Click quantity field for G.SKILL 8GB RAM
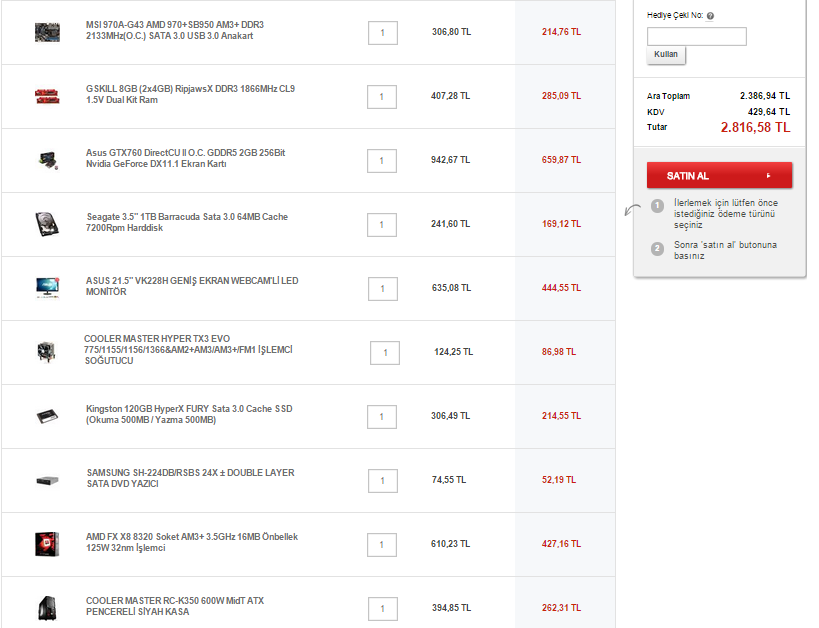Image resolution: width=819 pixels, height=628 pixels. (382, 97)
